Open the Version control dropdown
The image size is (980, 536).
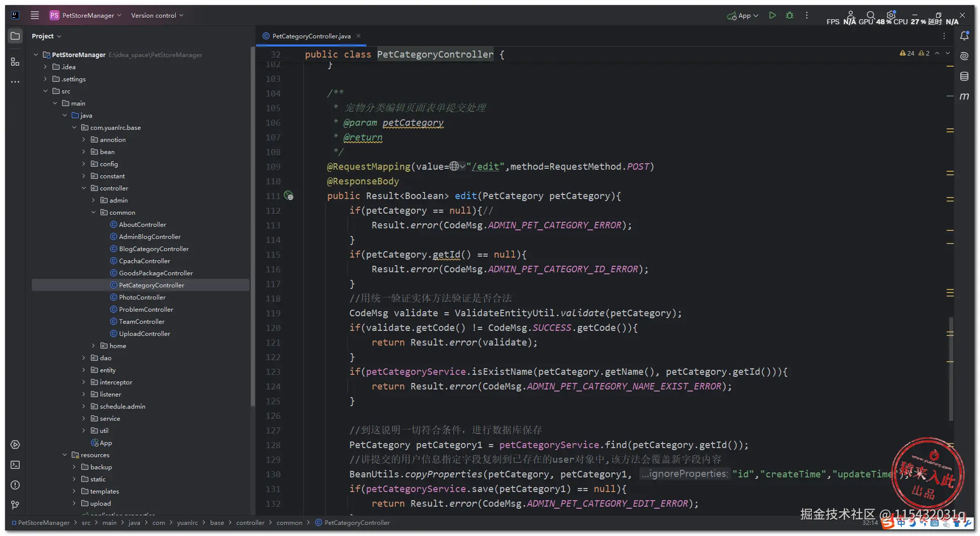pos(157,15)
